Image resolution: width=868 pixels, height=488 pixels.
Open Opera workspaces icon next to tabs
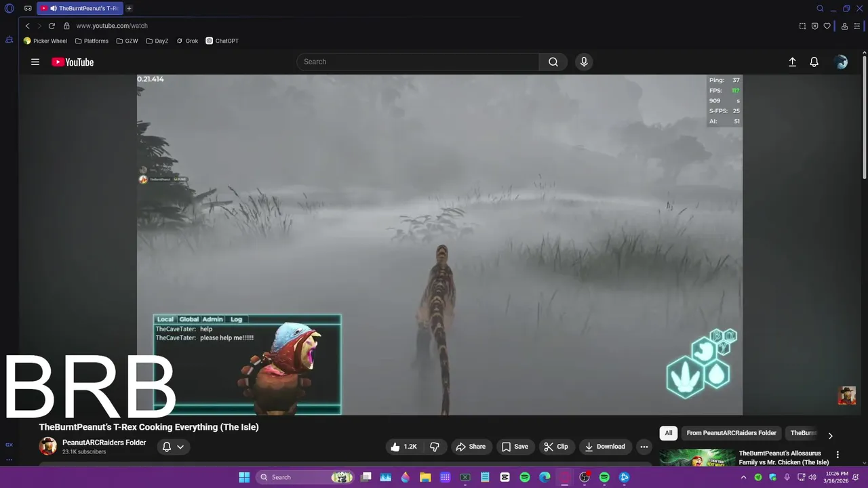[x=28, y=8]
